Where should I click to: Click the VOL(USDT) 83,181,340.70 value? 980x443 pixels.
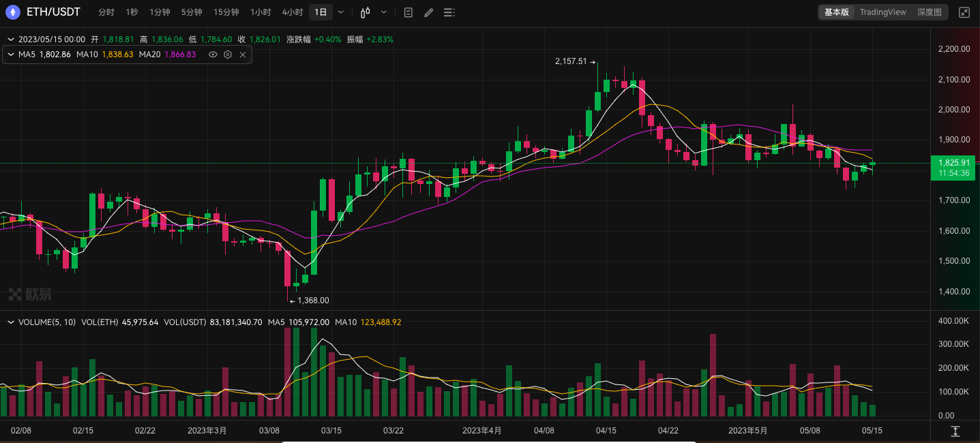pyautogui.click(x=236, y=322)
